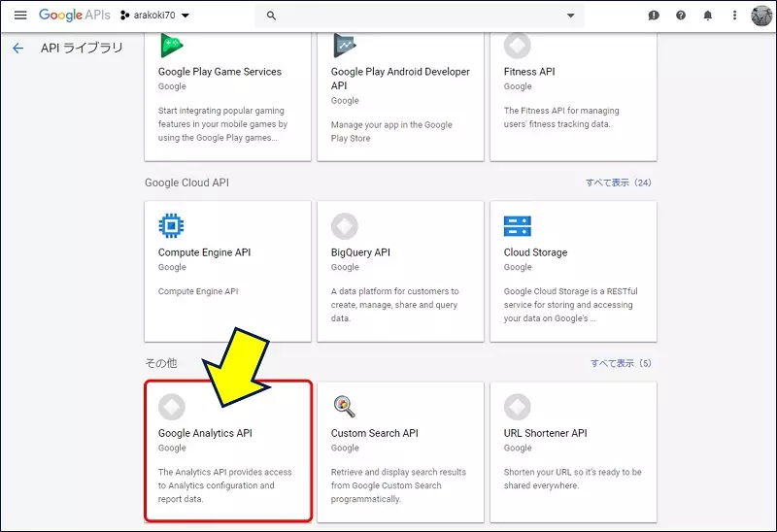Open the BigQuery API card title
Viewport: 777px width, 532px height.
click(x=360, y=252)
